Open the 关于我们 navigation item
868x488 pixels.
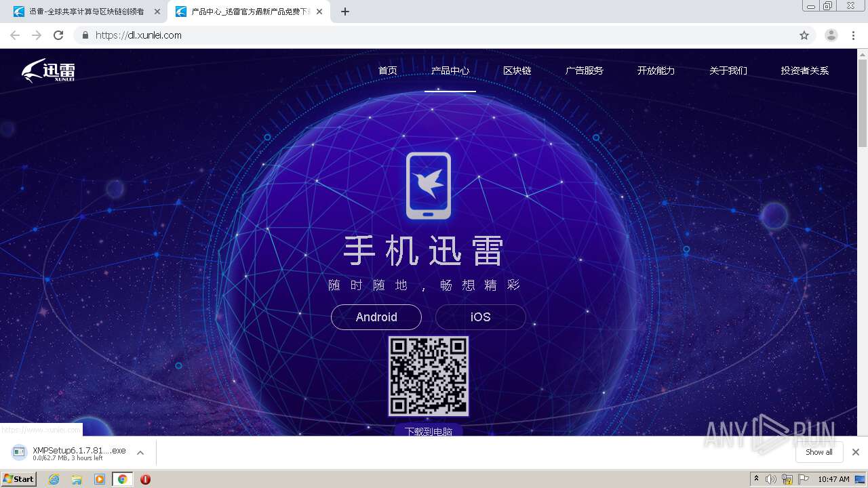coord(728,70)
